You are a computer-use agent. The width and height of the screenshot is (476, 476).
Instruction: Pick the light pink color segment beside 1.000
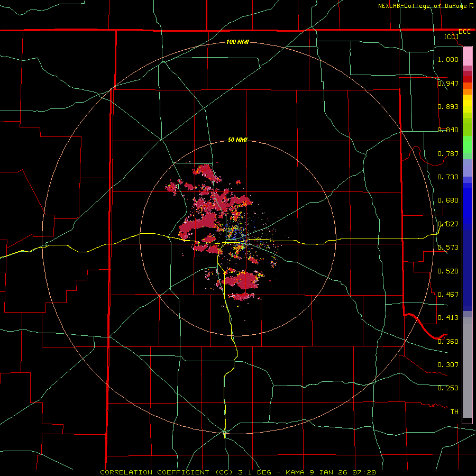(x=467, y=57)
